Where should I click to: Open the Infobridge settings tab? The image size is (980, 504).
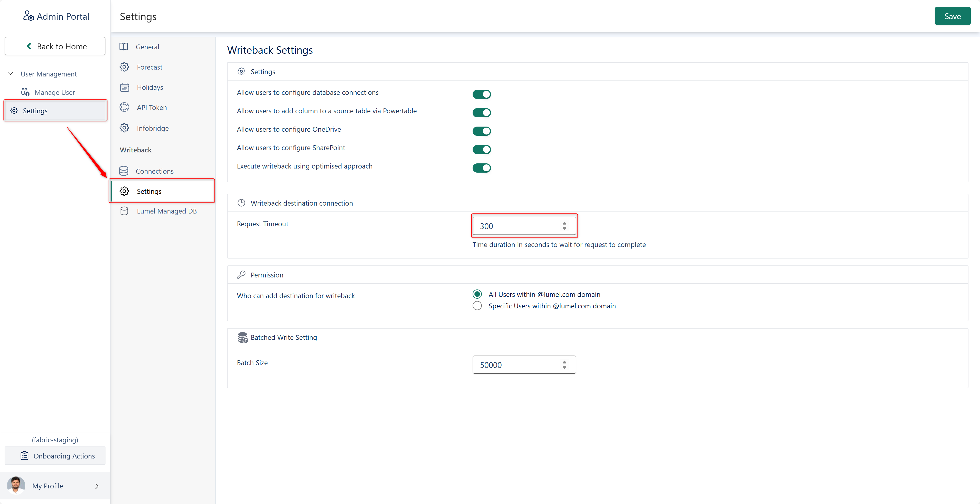(x=152, y=128)
